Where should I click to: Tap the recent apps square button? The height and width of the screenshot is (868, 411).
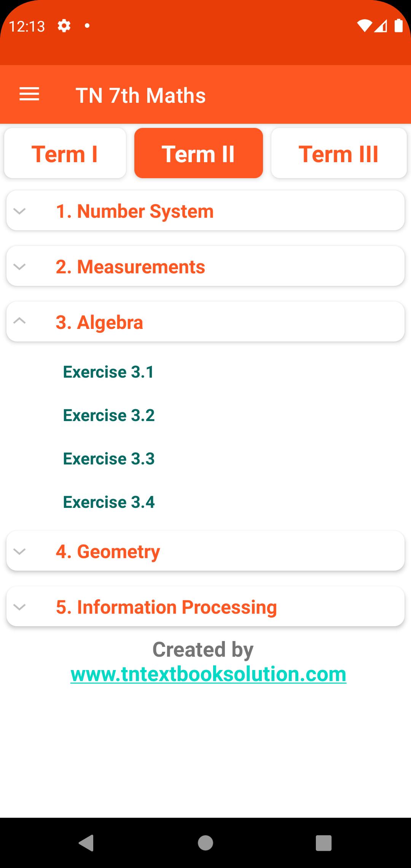coord(324,843)
